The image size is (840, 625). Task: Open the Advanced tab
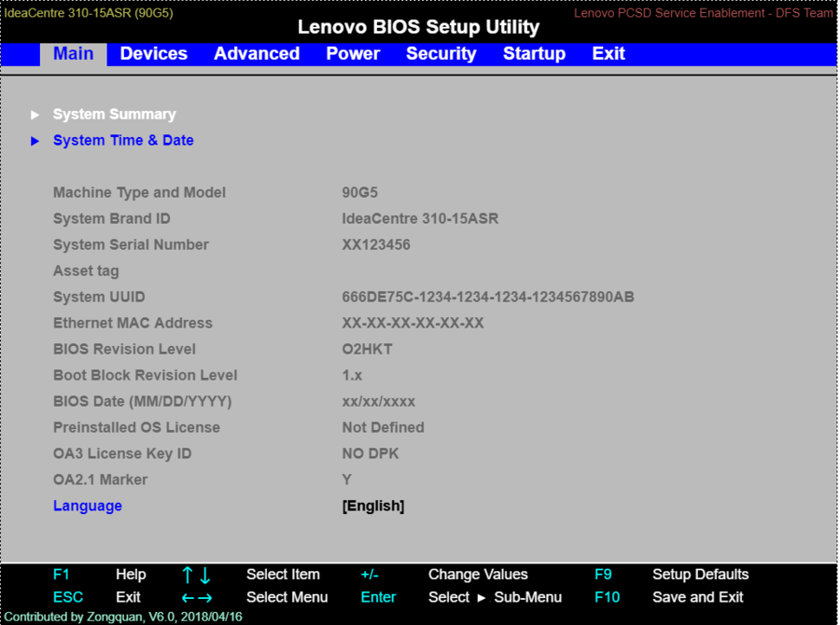(x=257, y=54)
